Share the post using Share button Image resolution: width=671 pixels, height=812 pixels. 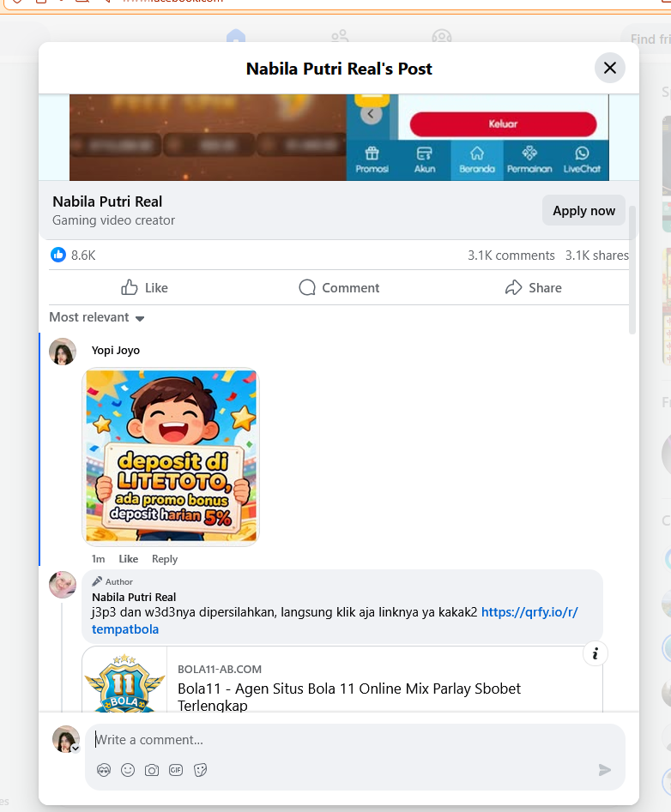tap(533, 287)
